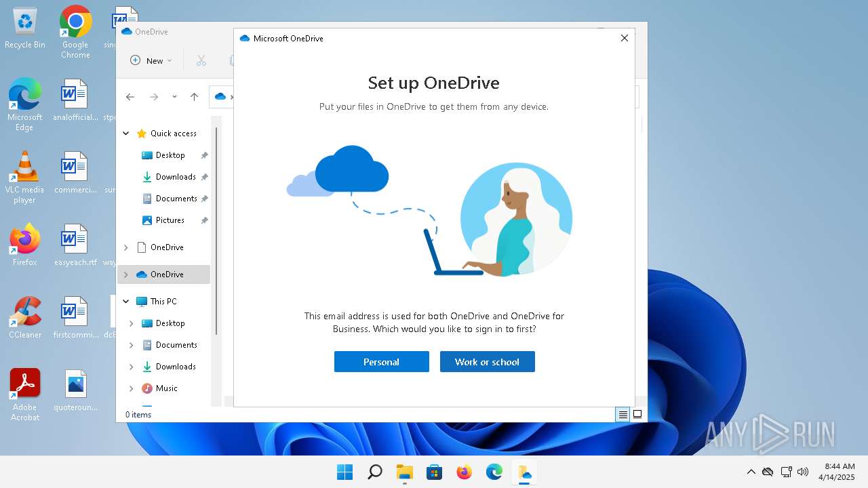Screen dimensions: 868x488
Task: Open VLC media player desktop shortcut
Action: click(x=25, y=178)
